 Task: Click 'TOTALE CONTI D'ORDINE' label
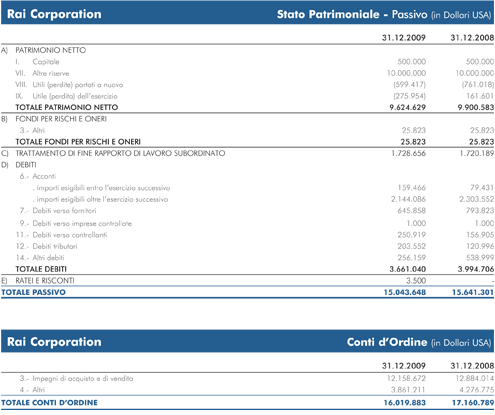pyautogui.click(x=49, y=403)
